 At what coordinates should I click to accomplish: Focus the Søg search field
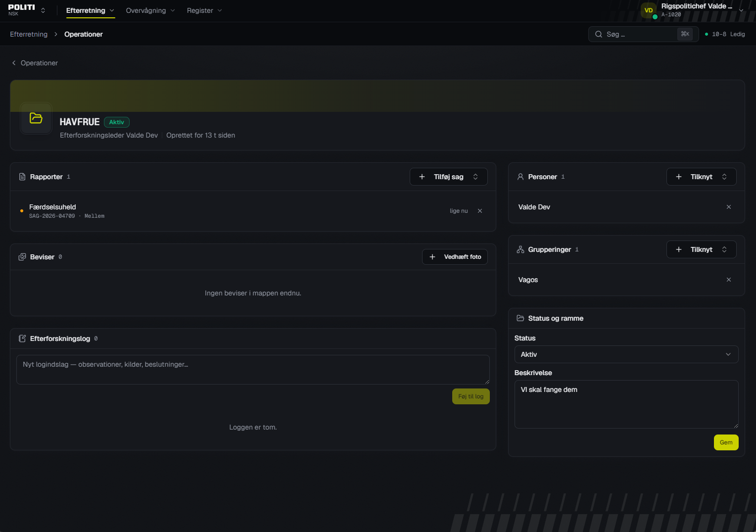[643, 34]
